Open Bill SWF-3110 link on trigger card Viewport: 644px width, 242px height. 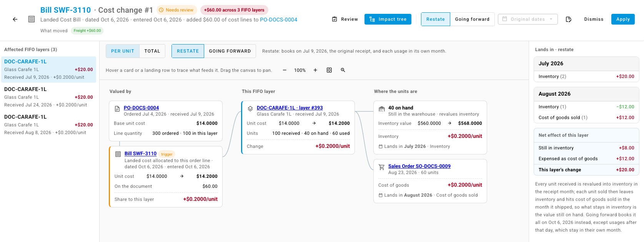click(x=141, y=154)
